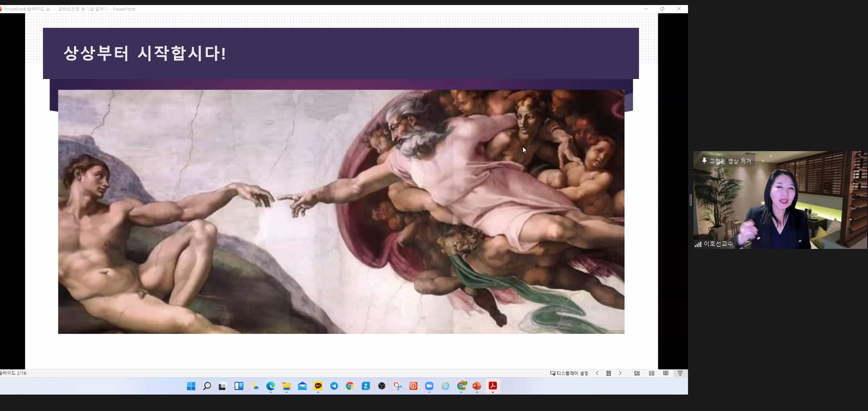Open Google Chrome from taskbar
Image resolution: width=868 pixels, height=411 pixels.
(350, 386)
